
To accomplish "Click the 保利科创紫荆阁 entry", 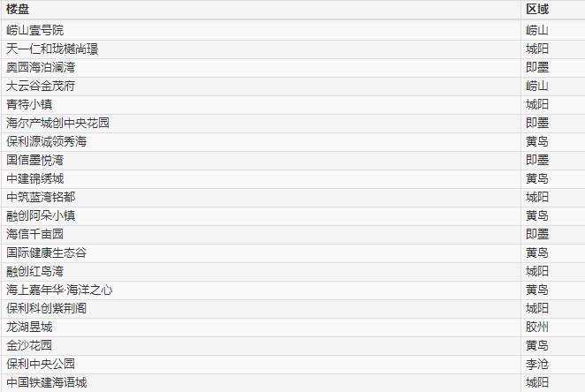I will (46, 308).
